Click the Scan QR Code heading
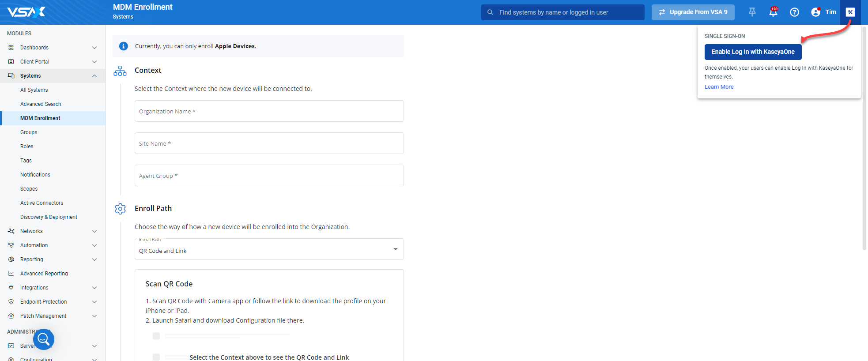 pyautogui.click(x=169, y=284)
